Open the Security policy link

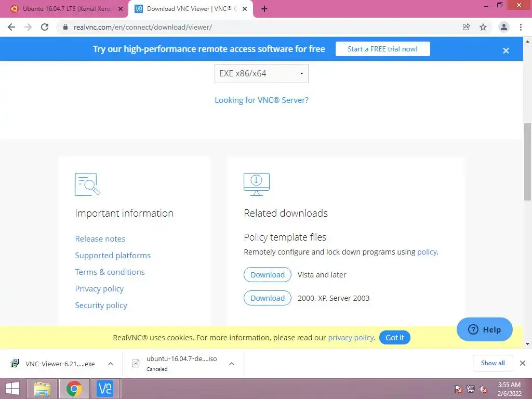coord(101,305)
